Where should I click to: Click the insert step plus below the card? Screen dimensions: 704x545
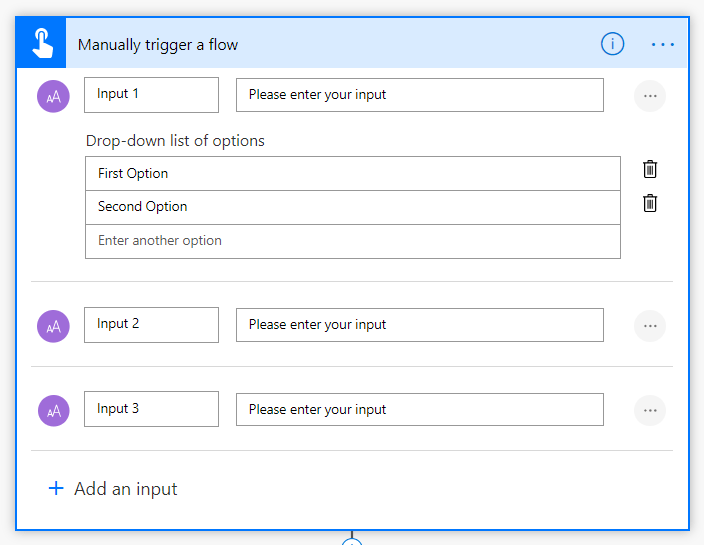352,541
